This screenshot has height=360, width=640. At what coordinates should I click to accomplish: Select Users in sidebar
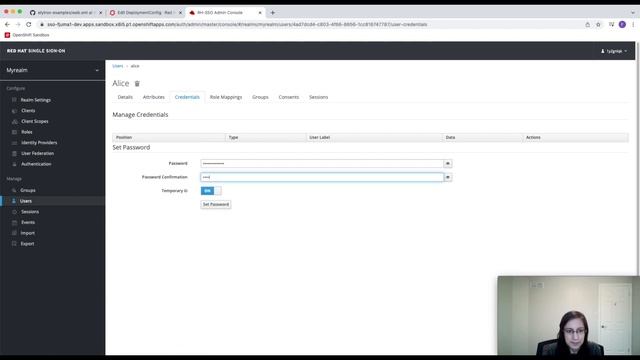point(25,201)
